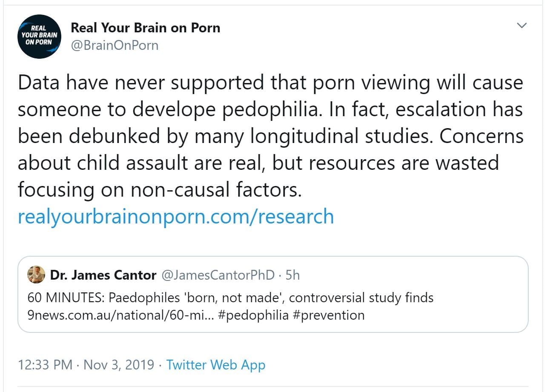Open the realyourbrainonporn.com/research link
The image size is (547, 392).
(x=175, y=216)
